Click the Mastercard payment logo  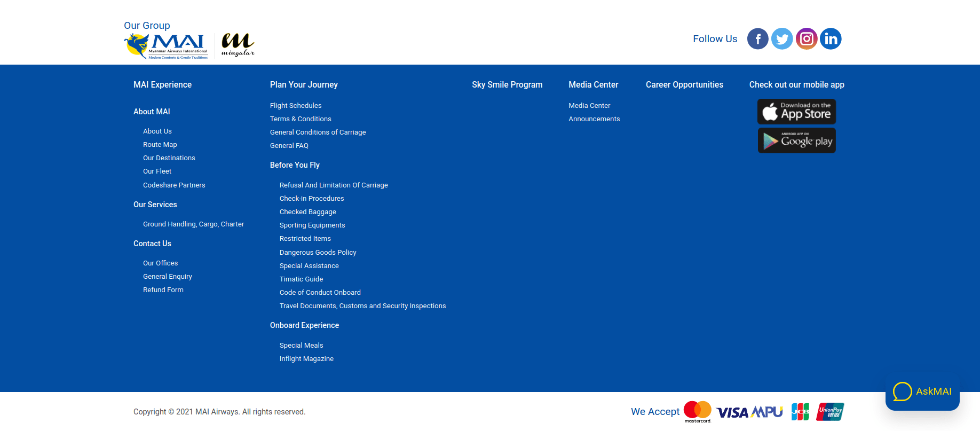click(698, 411)
